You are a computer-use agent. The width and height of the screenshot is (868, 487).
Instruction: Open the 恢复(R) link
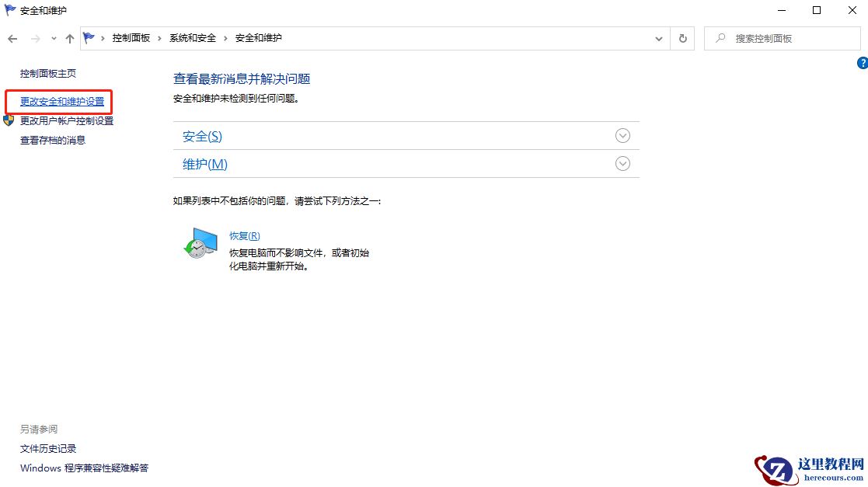tap(243, 235)
